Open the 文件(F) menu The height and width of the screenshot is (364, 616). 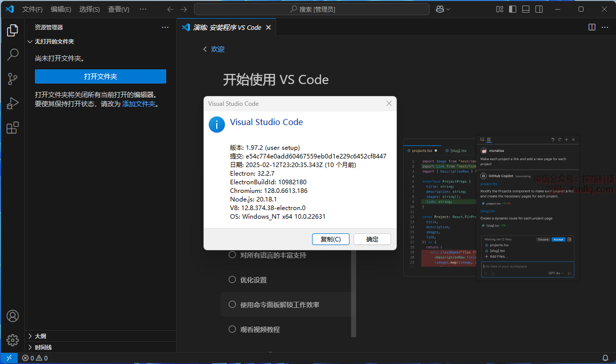pos(32,9)
